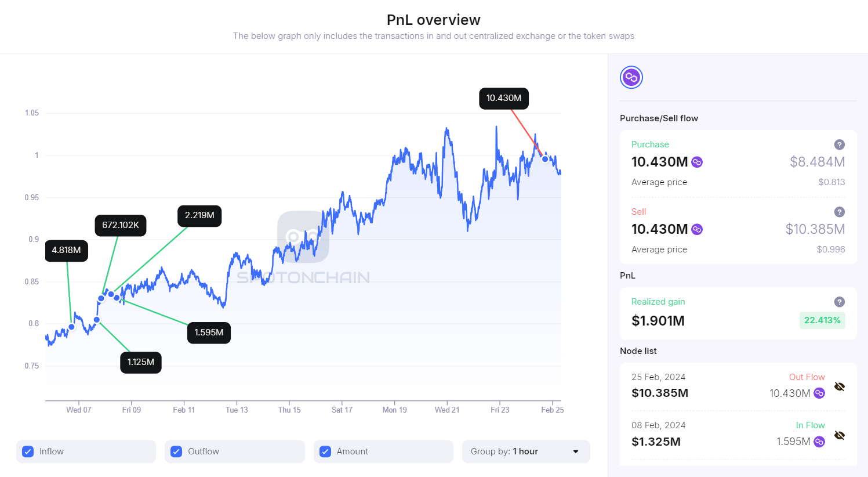
Task: Open the Group by 1 hour dropdown
Action: pos(525,451)
